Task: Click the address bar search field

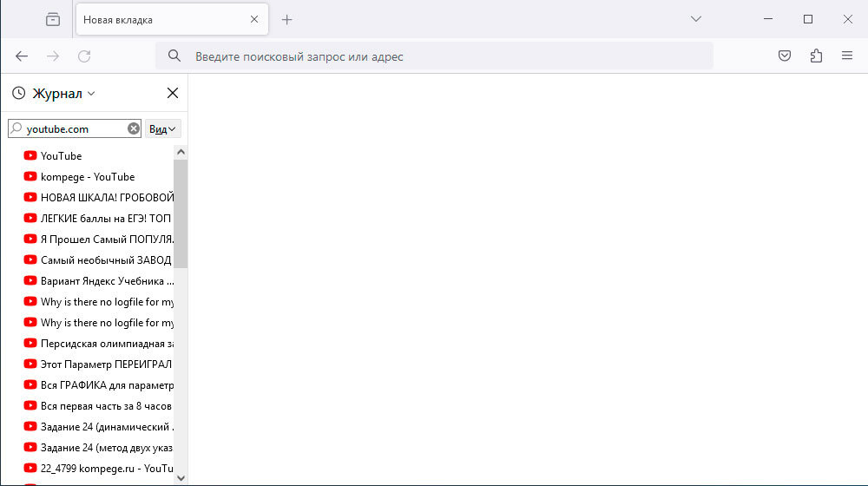Action: pos(434,56)
